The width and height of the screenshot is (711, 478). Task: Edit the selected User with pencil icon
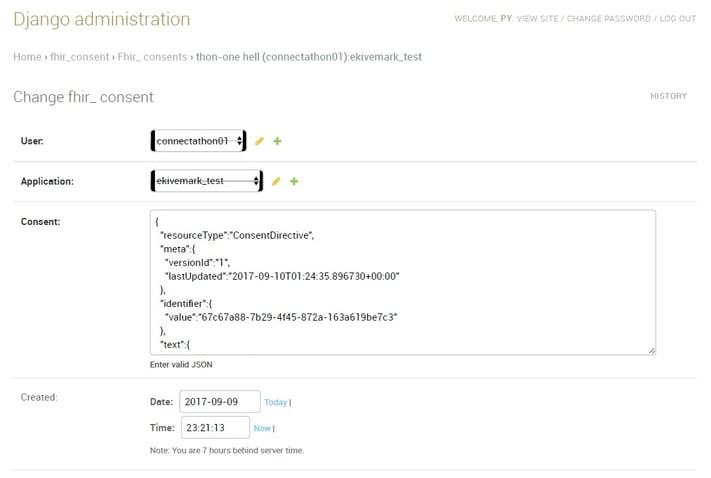[259, 141]
